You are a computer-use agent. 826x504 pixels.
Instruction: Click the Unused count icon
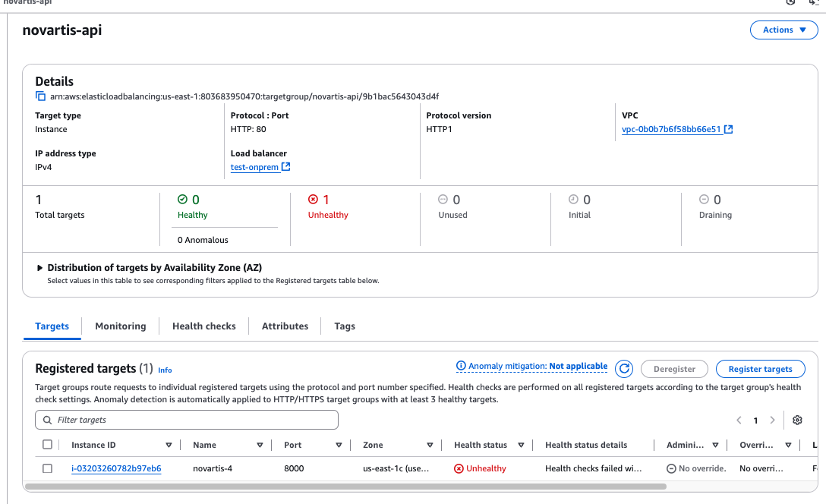443,199
